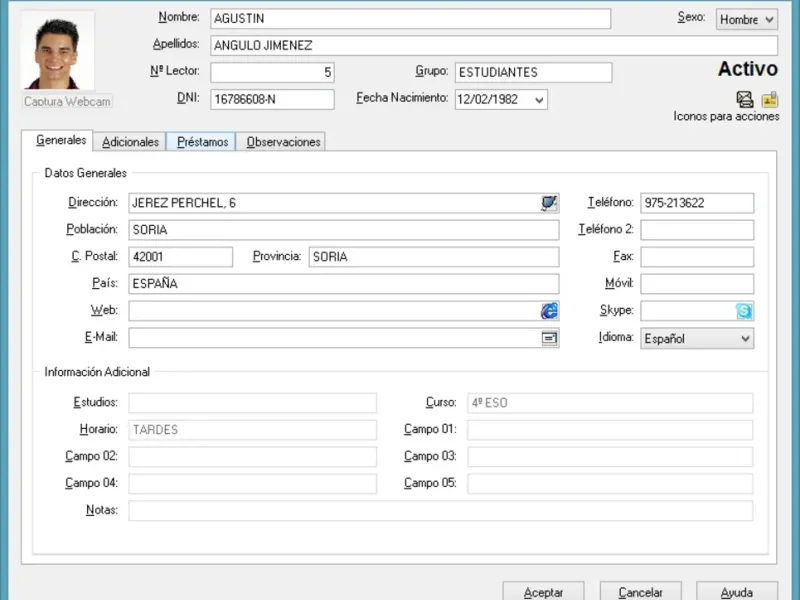Screen dimensions: 800x600
Task: Click the País field showing ESPAÑA
Action: point(343,284)
